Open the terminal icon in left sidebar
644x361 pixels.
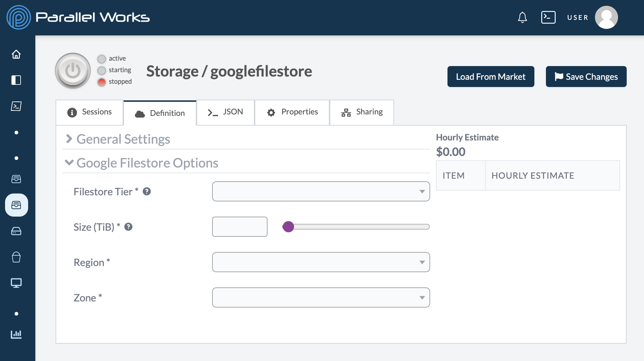click(16, 106)
